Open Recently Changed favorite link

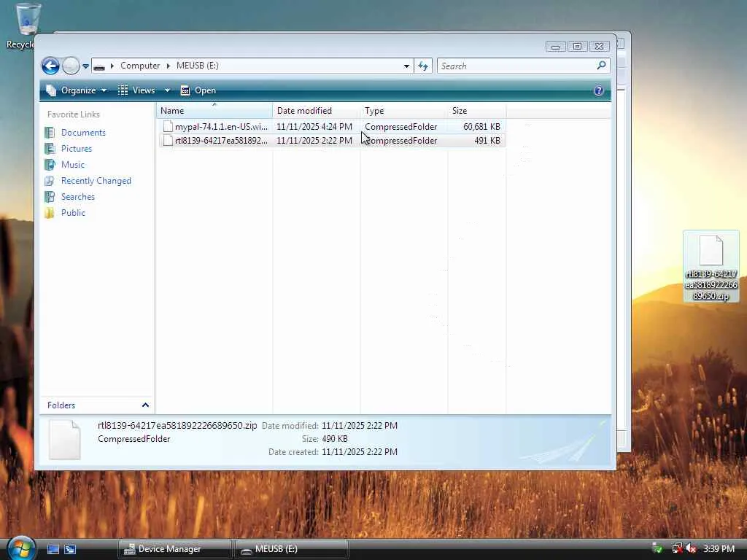[96, 181]
